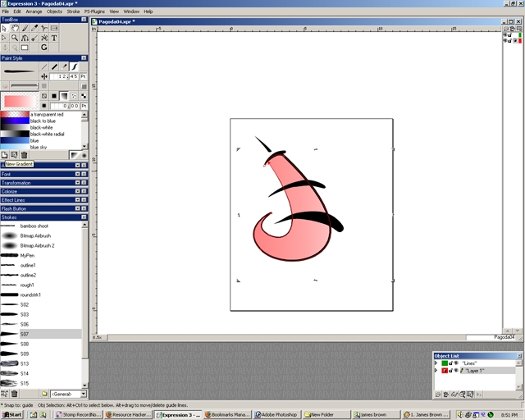Toggle visibility eye of "Layer 1"
The image size is (525, 420).
coord(456,371)
